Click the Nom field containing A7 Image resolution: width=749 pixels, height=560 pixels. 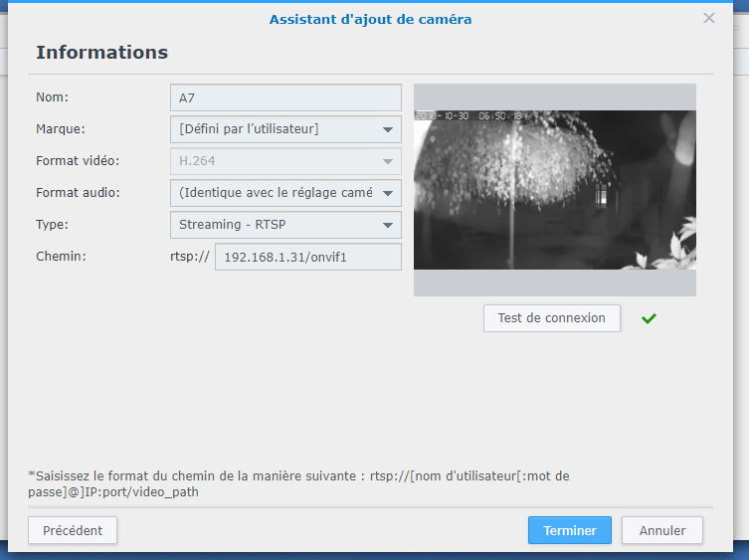coord(285,97)
